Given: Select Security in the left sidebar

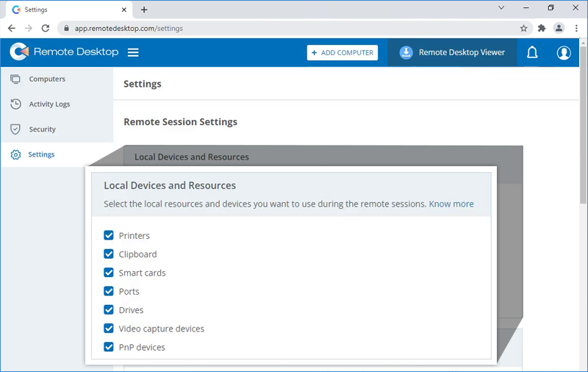Looking at the screenshot, I should (42, 129).
